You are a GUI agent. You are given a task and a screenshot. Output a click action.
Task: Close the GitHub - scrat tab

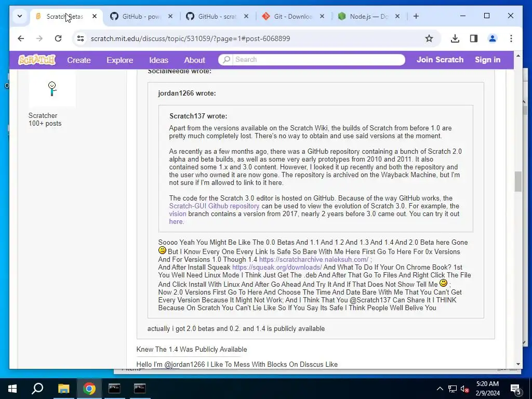click(246, 16)
